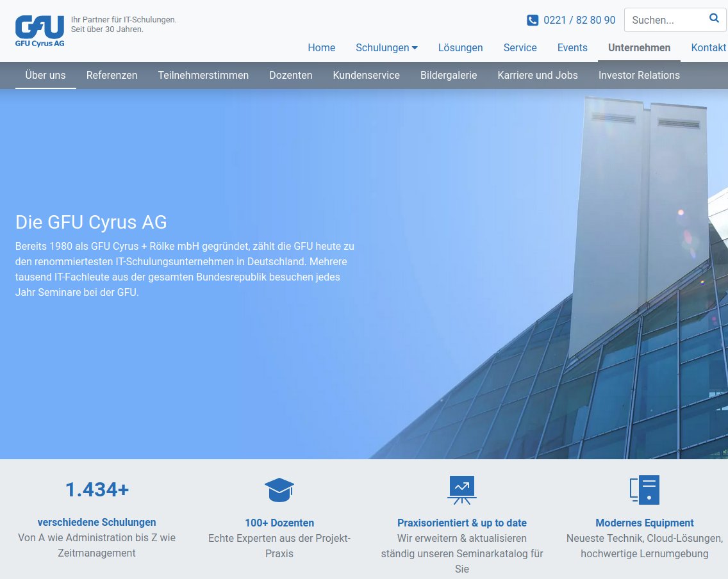The width and height of the screenshot is (728, 579).
Task: Click the computer Modernes Equipment icon
Action: point(645,490)
